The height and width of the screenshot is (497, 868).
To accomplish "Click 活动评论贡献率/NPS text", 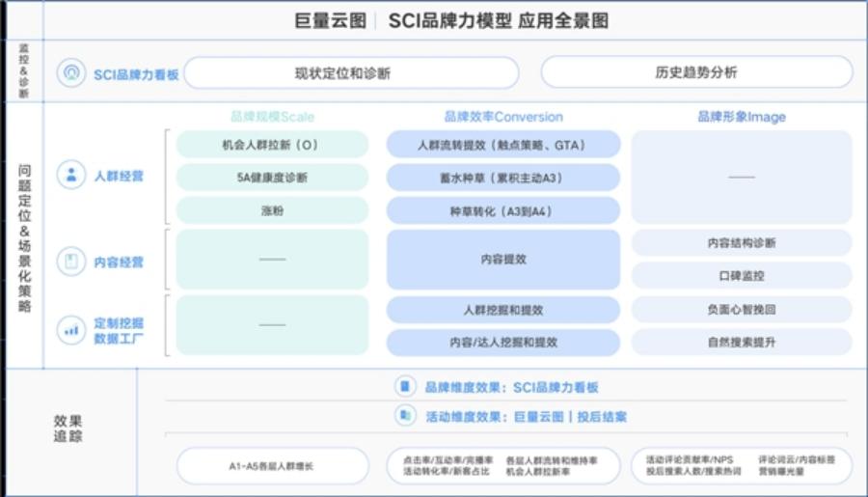I will [x=690, y=459].
